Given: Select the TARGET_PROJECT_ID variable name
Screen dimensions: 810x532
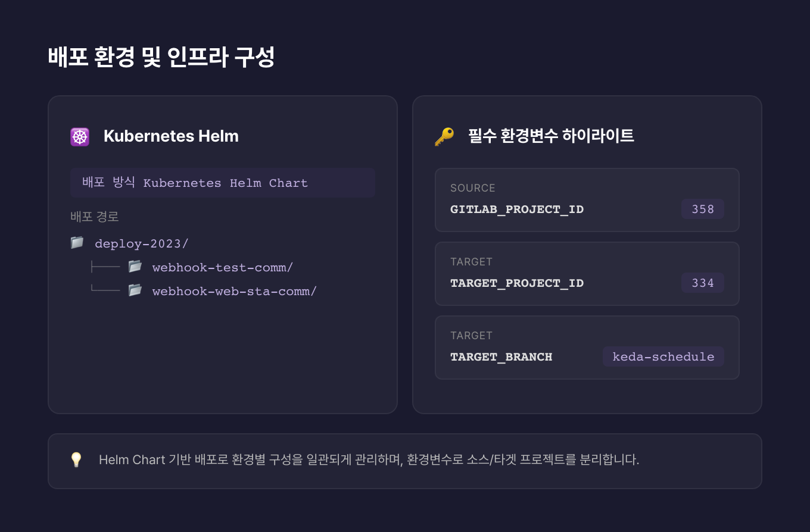Looking at the screenshot, I should [516, 283].
